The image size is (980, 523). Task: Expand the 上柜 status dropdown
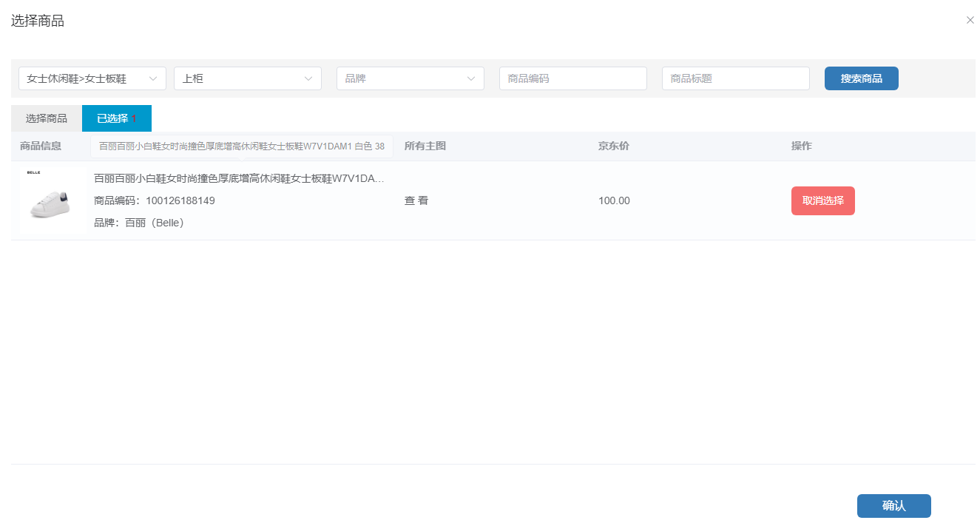(247, 78)
